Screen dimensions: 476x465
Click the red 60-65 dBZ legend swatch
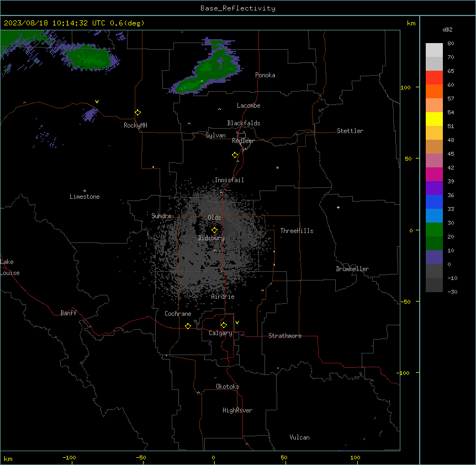434,78
